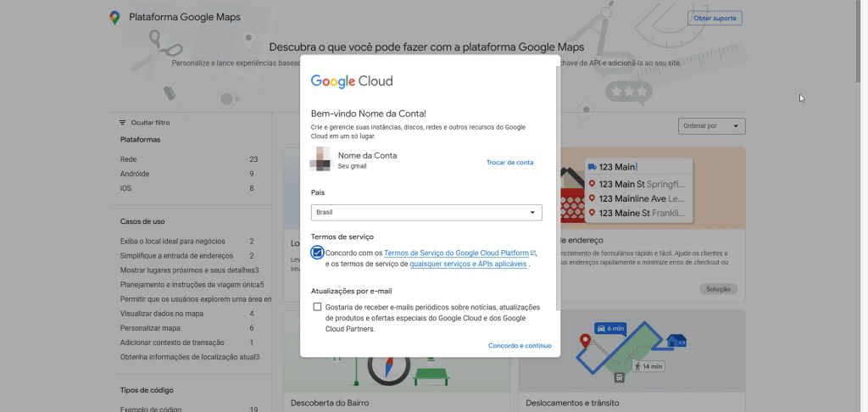The image size is (868, 412).
Task: Open the quaisquer serviços e APIs aplicáveis link
Action: (x=468, y=264)
